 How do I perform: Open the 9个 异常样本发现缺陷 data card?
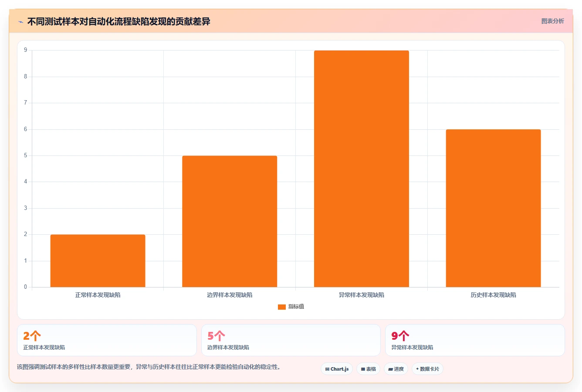tap(475, 340)
